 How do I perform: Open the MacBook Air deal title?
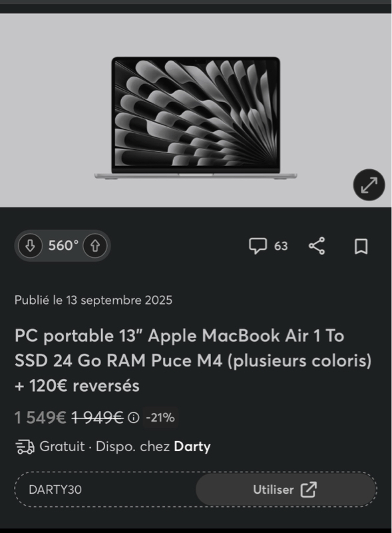pos(193,360)
